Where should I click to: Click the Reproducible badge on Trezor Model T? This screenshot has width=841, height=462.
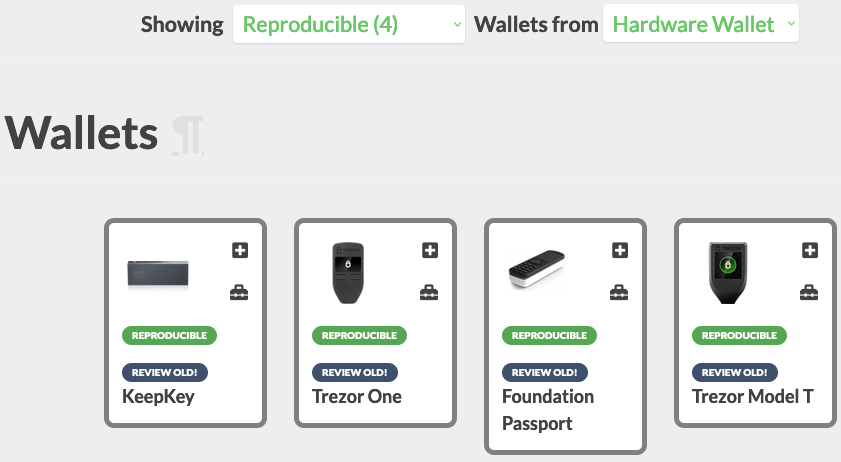tap(739, 335)
